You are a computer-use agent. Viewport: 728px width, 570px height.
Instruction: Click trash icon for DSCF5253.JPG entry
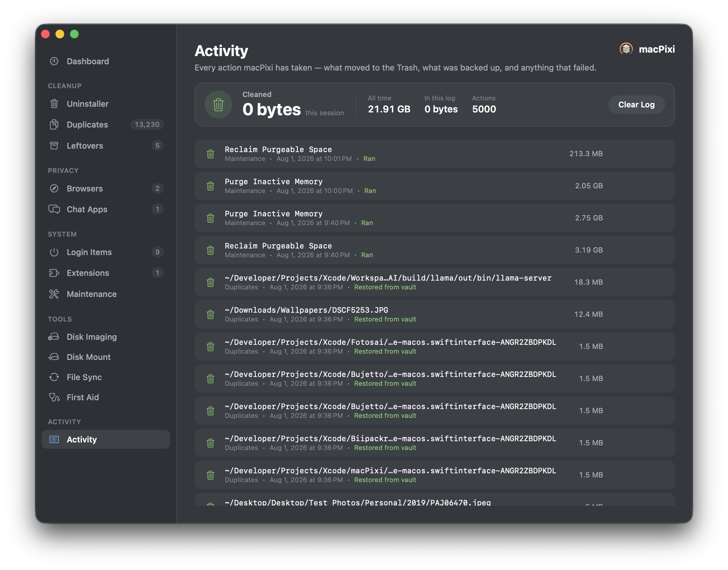tap(211, 314)
